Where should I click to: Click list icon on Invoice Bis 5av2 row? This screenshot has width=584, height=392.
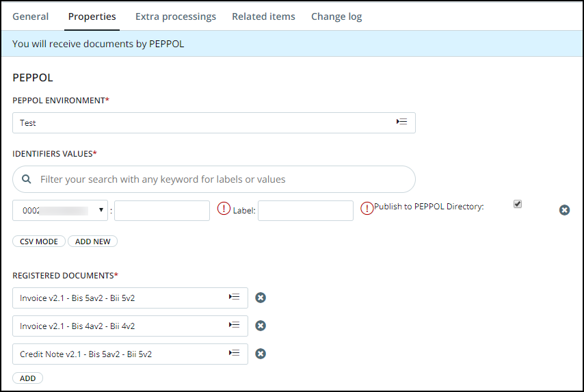[235, 297]
